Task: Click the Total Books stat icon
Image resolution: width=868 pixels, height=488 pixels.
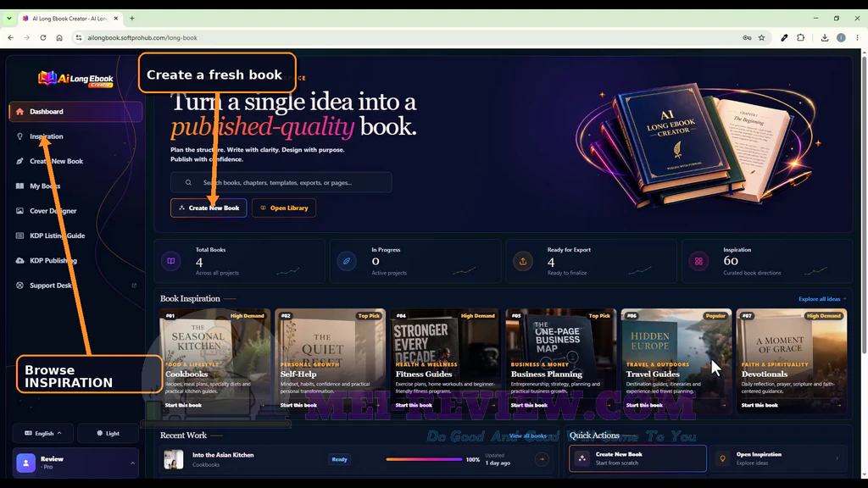Action: tap(171, 261)
